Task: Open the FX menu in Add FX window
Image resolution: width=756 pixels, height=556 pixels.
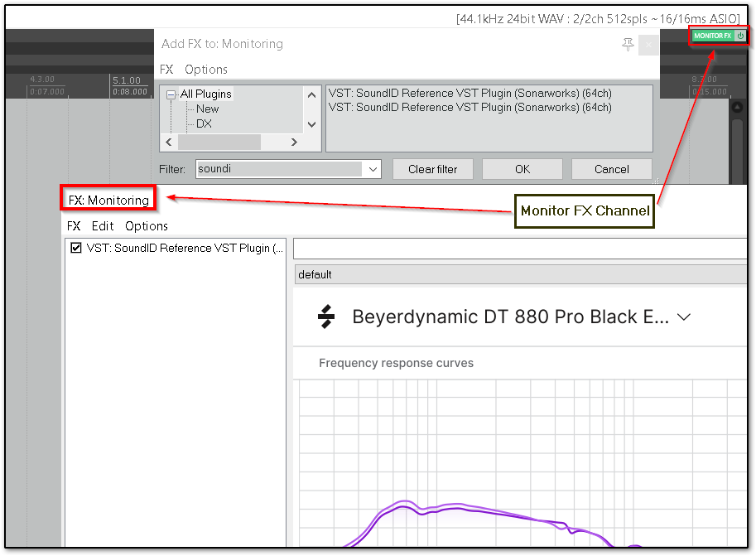Action: [166, 70]
